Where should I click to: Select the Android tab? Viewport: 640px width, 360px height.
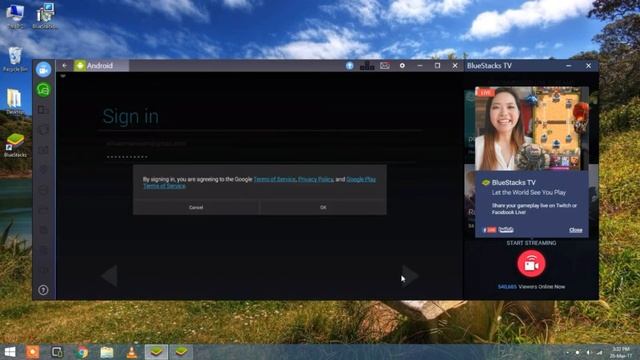tap(101, 66)
